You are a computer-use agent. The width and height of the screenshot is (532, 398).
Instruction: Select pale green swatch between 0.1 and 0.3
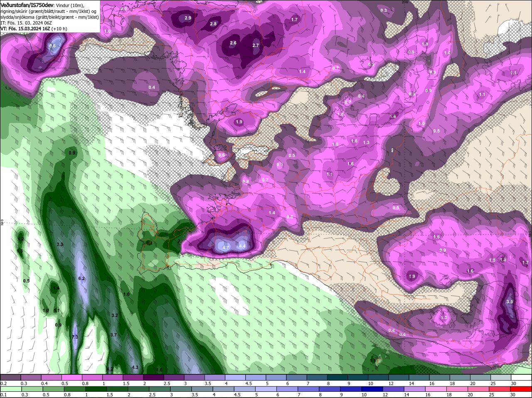click(10, 389)
